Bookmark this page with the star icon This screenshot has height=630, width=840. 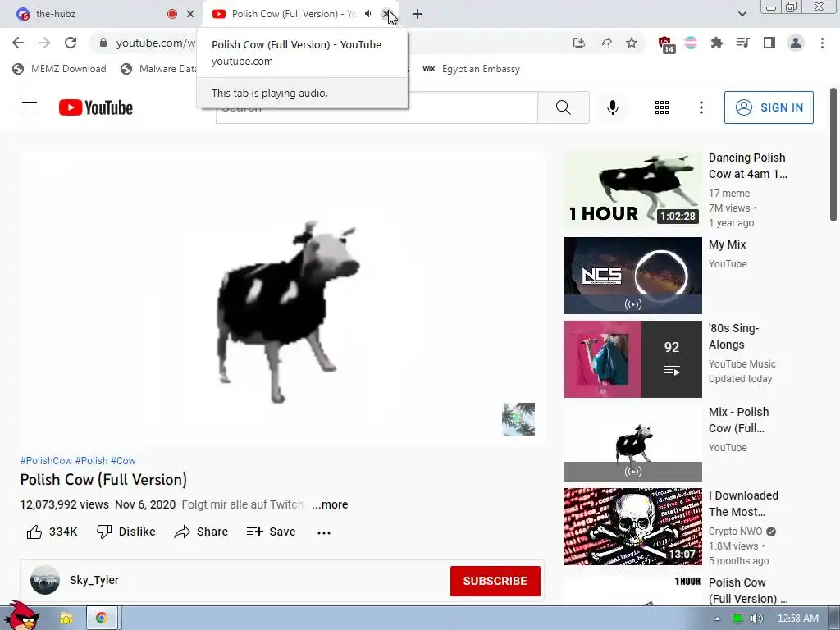[x=632, y=43]
